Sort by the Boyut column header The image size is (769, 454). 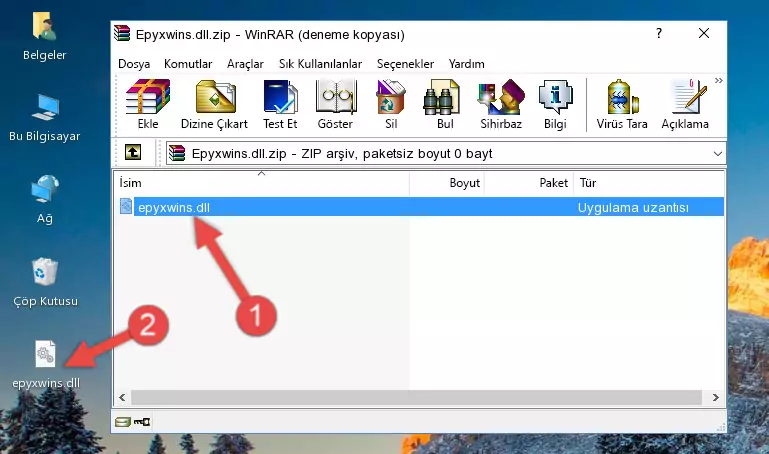447,183
